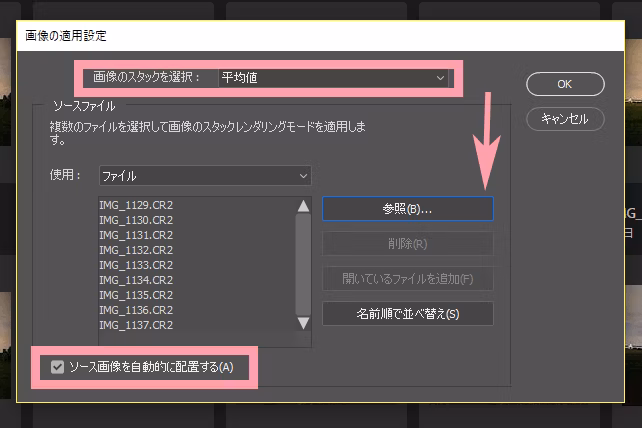Click the キャンセル button

[x=565, y=119]
